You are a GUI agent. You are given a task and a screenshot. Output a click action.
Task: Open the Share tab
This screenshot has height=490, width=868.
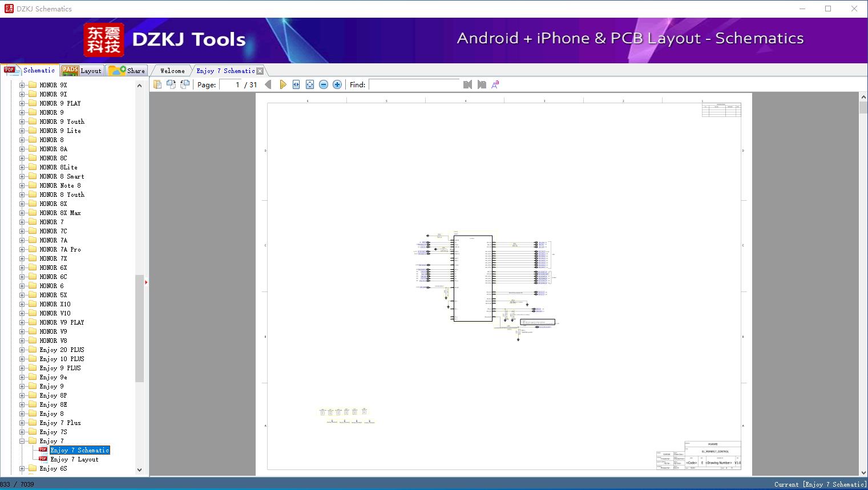[x=127, y=71]
